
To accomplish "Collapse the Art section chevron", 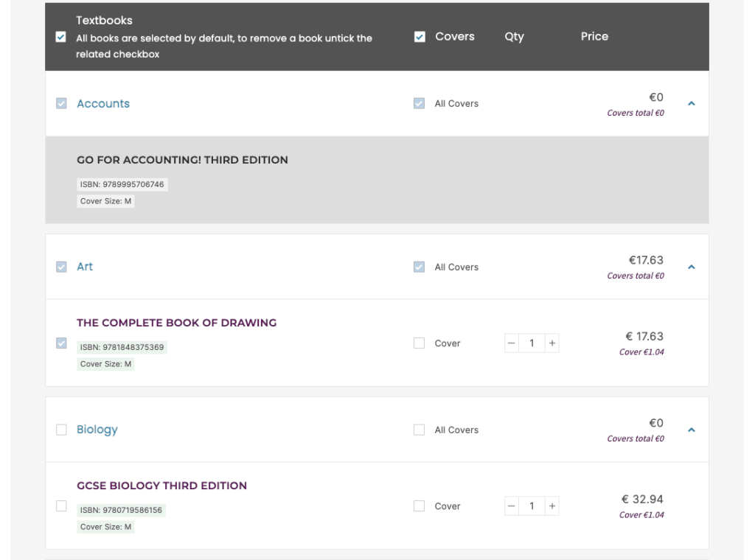I will (691, 267).
